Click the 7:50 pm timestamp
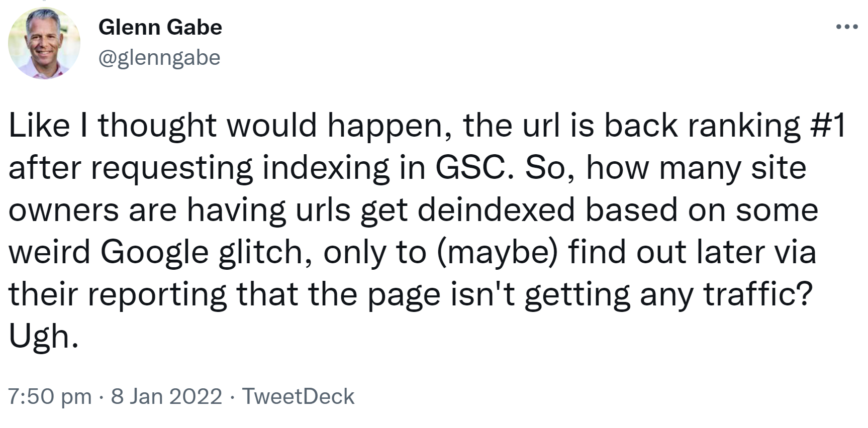The height and width of the screenshot is (428, 868). coord(50,396)
